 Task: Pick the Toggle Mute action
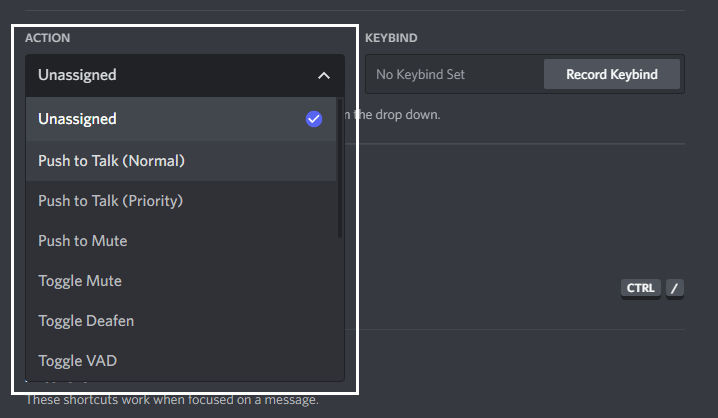[x=181, y=281]
